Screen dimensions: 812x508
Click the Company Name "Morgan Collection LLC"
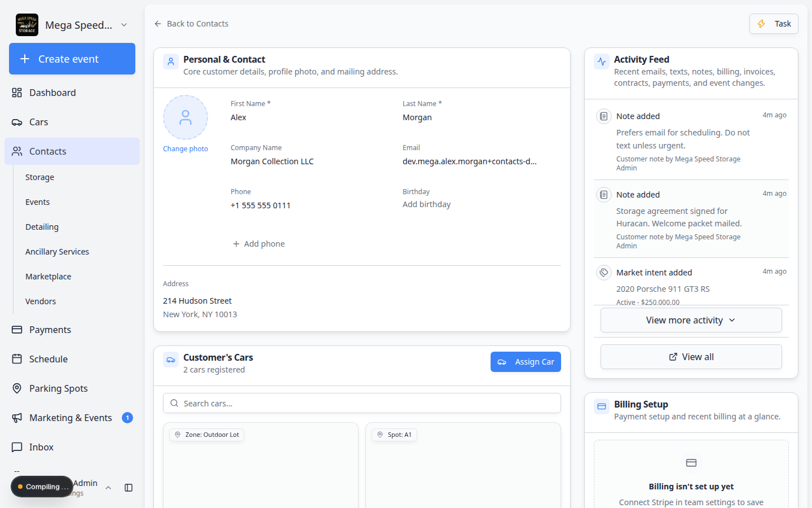click(272, 161)
